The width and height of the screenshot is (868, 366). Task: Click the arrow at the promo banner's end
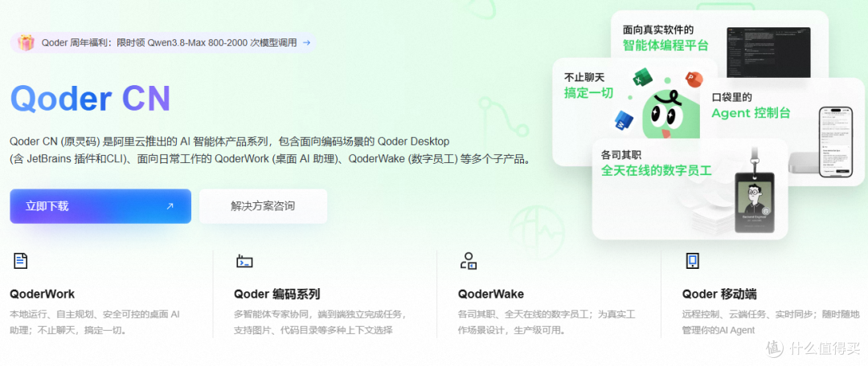(306, 43)
